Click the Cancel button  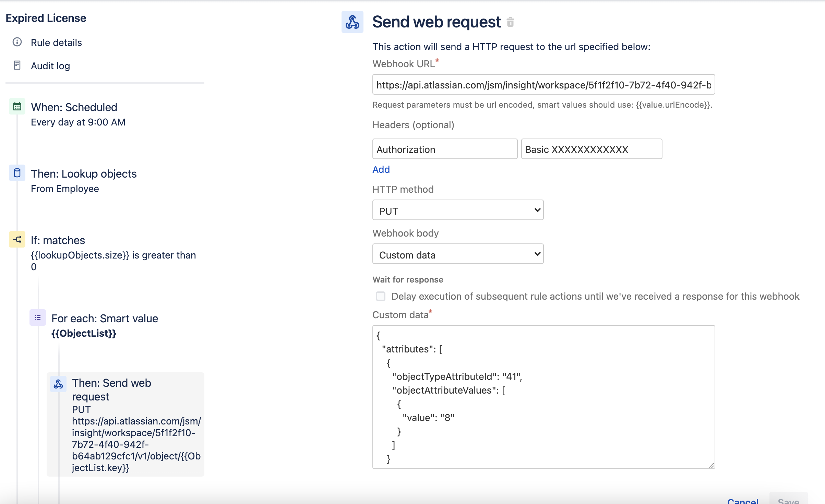[743, 501]
